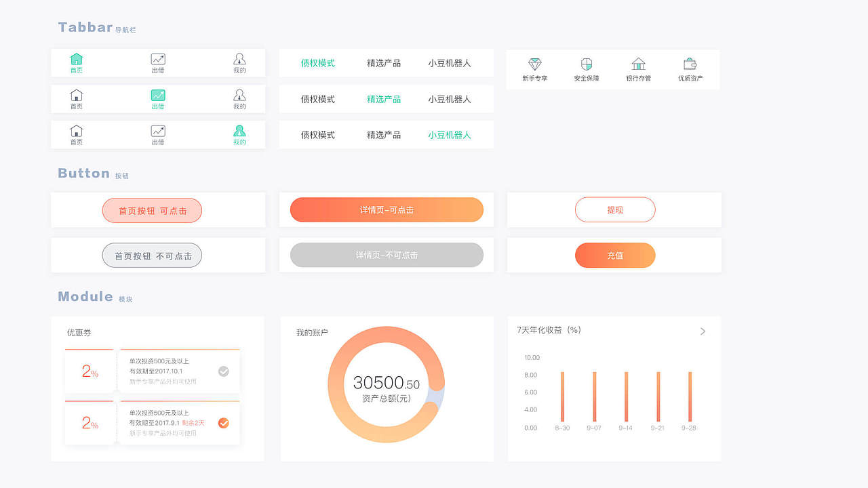Click 我的 profile icon in first tabbar row
The height and width of the screenshot is (488, 868).
coord(239,59)
